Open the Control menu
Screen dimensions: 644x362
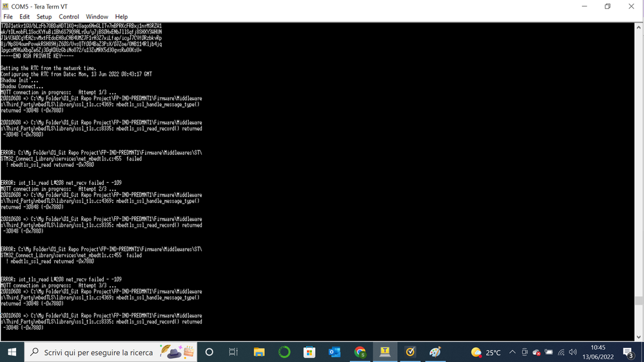(68, 17)
